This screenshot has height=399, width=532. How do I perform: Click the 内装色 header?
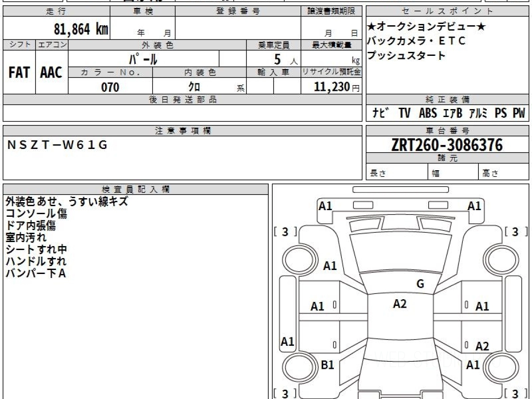coord(199,72)
